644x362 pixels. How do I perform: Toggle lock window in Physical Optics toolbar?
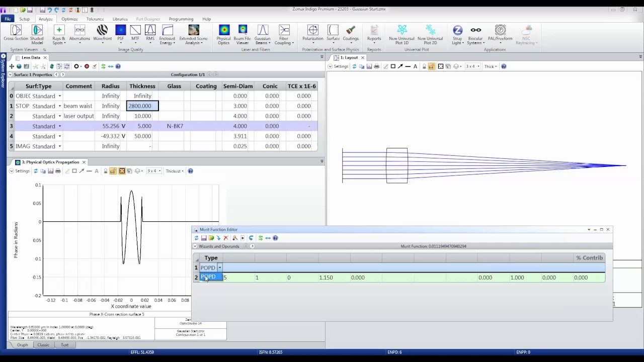tap(106, 171)
